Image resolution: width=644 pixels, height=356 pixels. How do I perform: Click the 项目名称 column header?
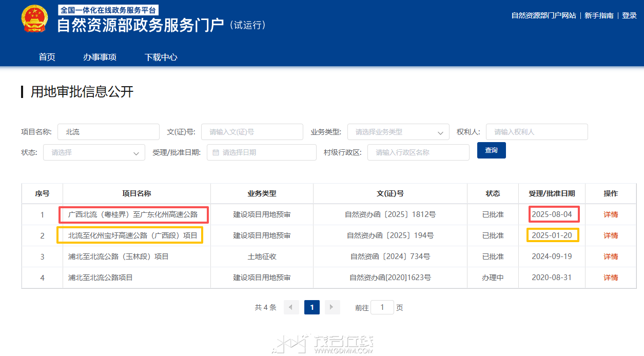pos(136,193)
